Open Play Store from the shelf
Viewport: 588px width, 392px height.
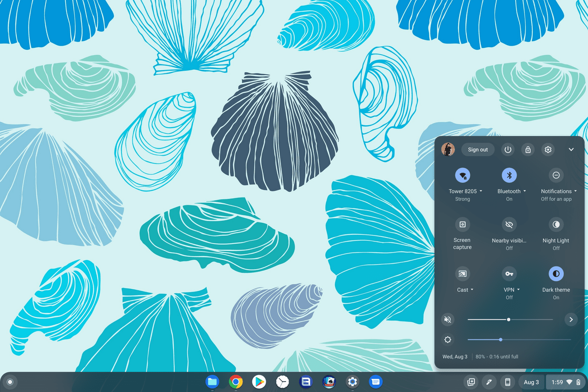point(259,382)
